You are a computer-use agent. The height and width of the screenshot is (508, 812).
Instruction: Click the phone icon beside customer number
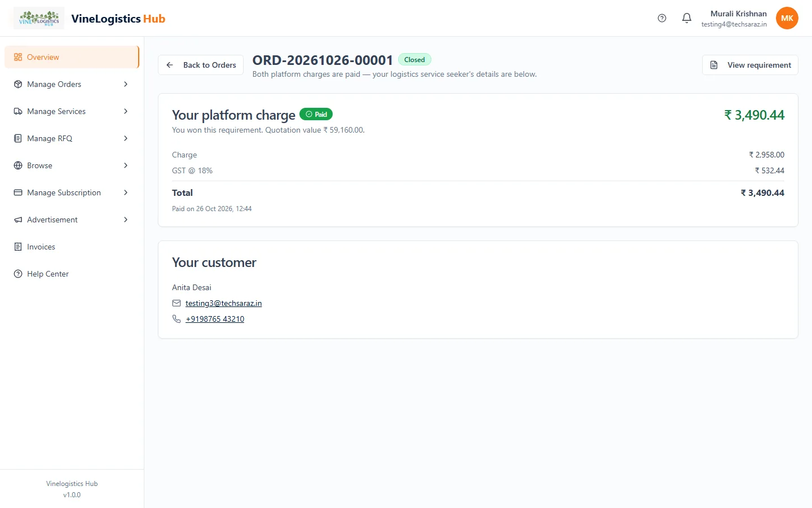[176, 319]
